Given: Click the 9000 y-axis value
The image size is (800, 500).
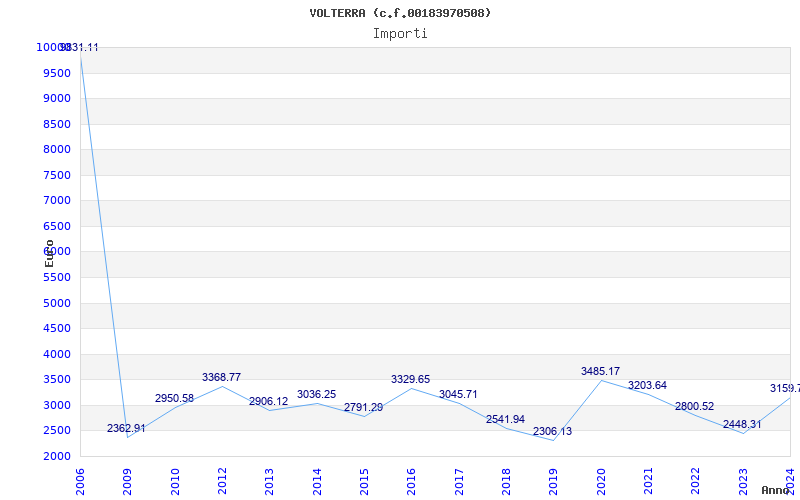Looking at the screenshot, I should 57,98.
